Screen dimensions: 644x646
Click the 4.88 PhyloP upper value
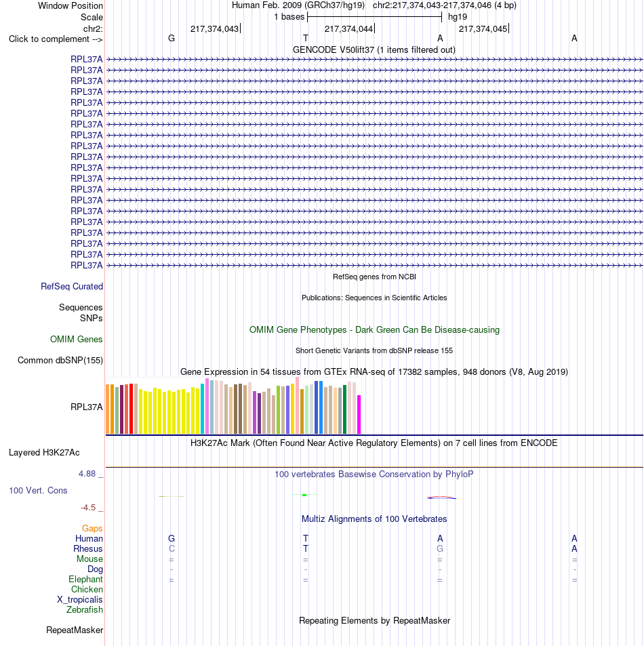[87, 474]
